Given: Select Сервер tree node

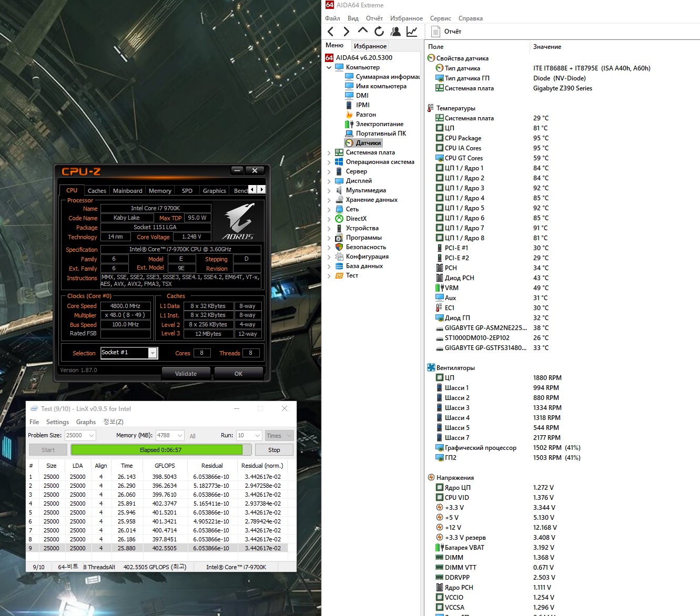Looking at the screenshot, I should coord(351,171).
